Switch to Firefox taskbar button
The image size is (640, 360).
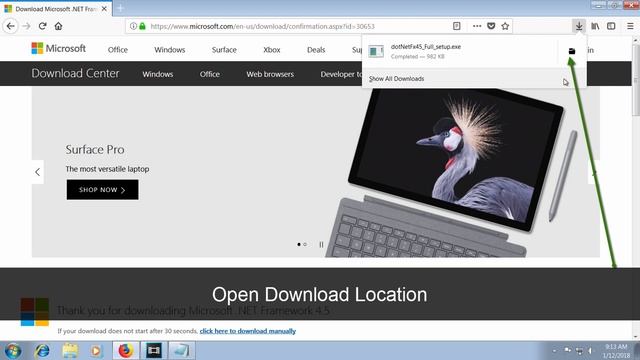coord(126,351)
